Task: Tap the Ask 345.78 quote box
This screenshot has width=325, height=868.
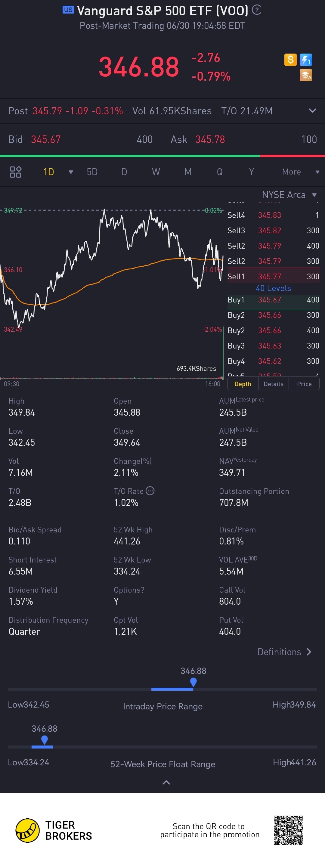Action: [243, 140]
